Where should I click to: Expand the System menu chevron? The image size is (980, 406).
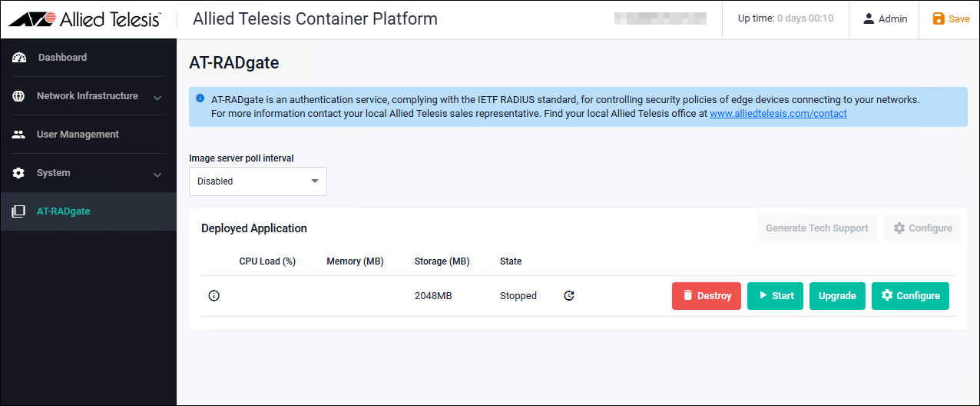point(157,175)
